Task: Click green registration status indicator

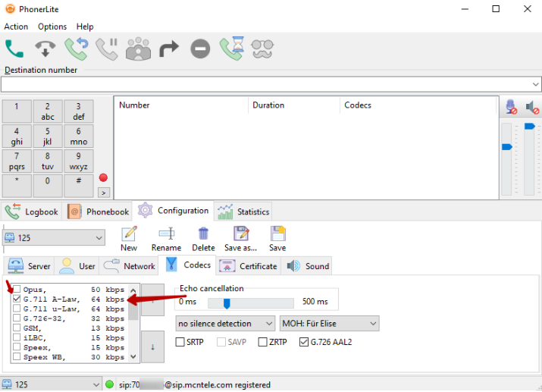Action: 110,384
